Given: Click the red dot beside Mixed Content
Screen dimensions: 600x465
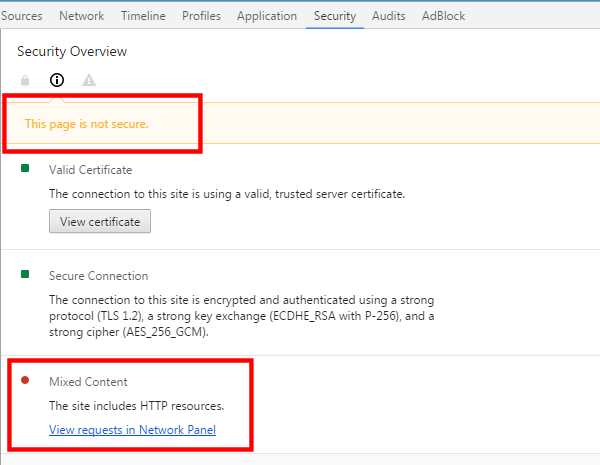Looking at the screenshot, I should (x=25, y=381).
